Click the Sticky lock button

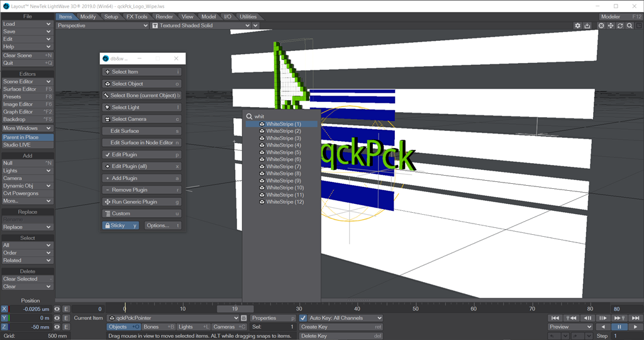point(120,225)
